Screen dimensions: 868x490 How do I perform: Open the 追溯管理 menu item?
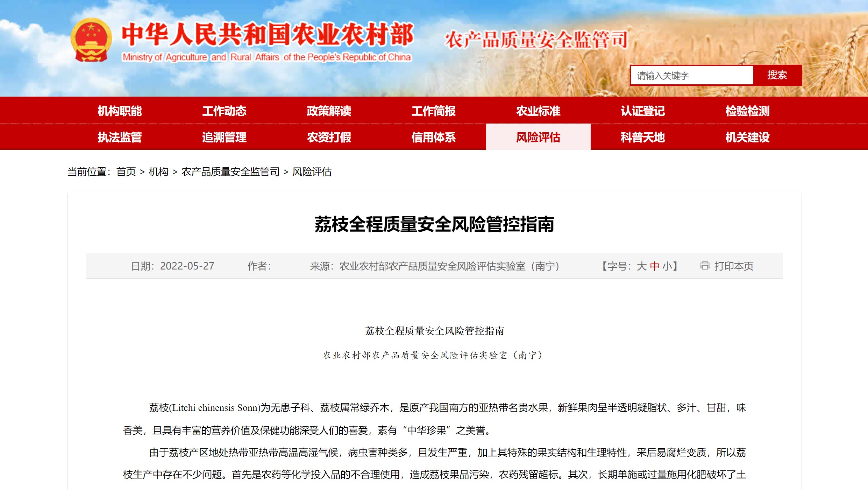[x=224, y=137]
